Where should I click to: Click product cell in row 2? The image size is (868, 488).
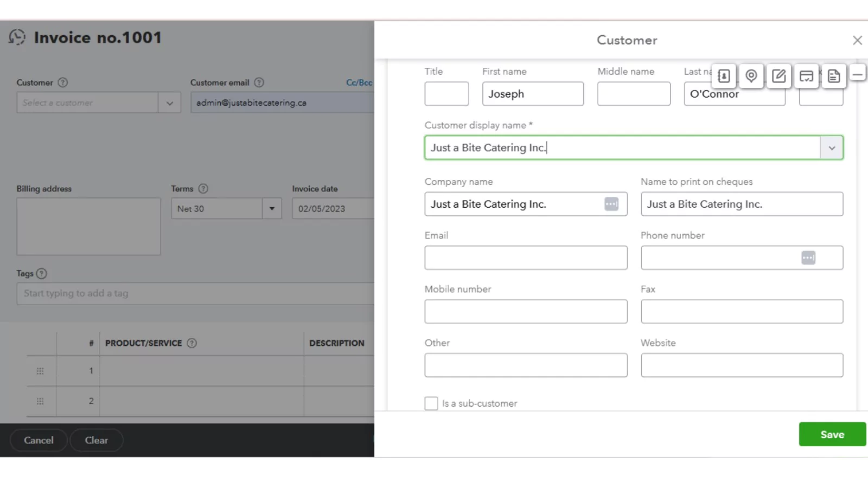tap(201, 401)
